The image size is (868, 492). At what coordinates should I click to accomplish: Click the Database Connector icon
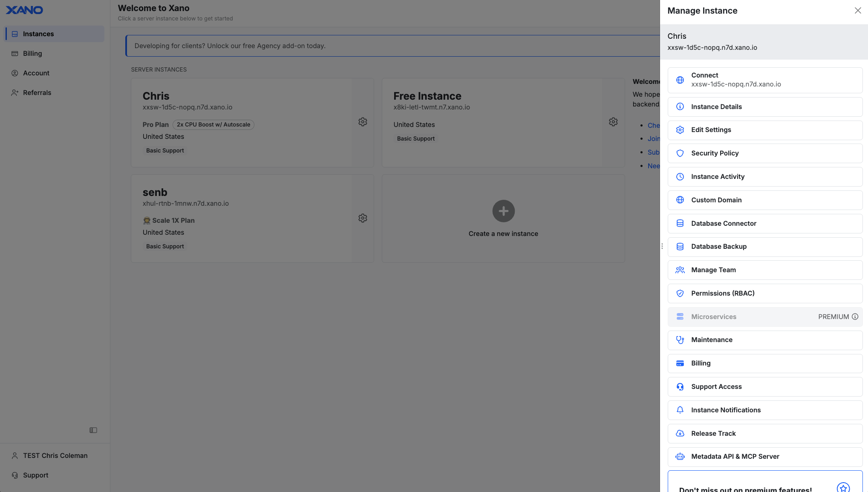tap(680, 224)
